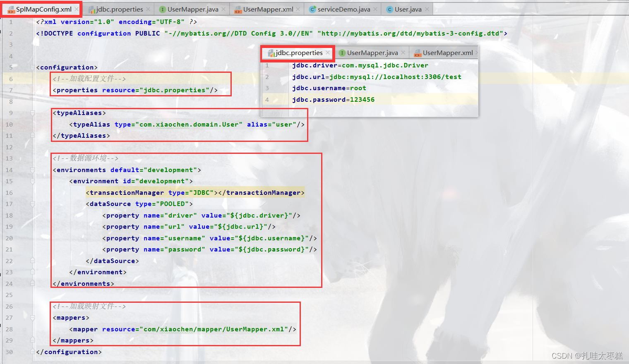Close the SplMapConfig.xml tab
This screenshot has width=629, height=364.
click(x=77, y=9)
